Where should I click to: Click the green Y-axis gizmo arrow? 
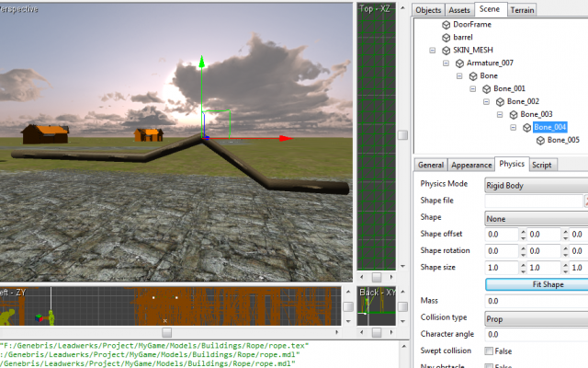201,65
